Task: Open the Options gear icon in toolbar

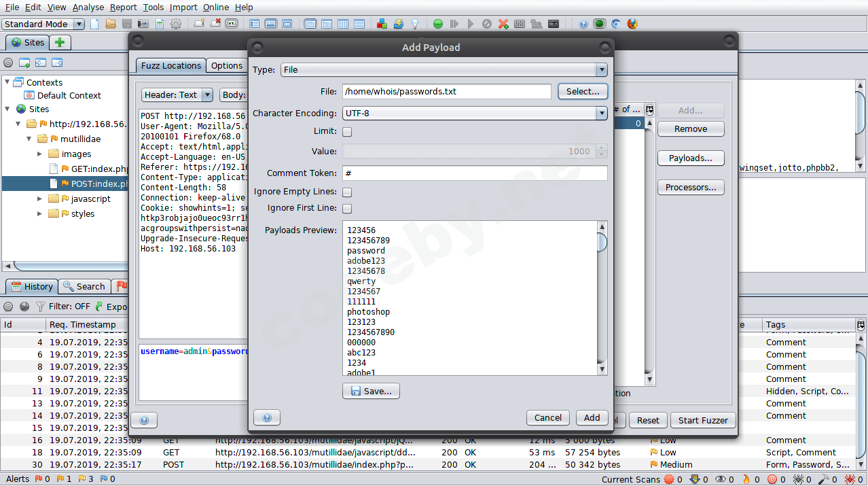Action: [x=176, y=24]
